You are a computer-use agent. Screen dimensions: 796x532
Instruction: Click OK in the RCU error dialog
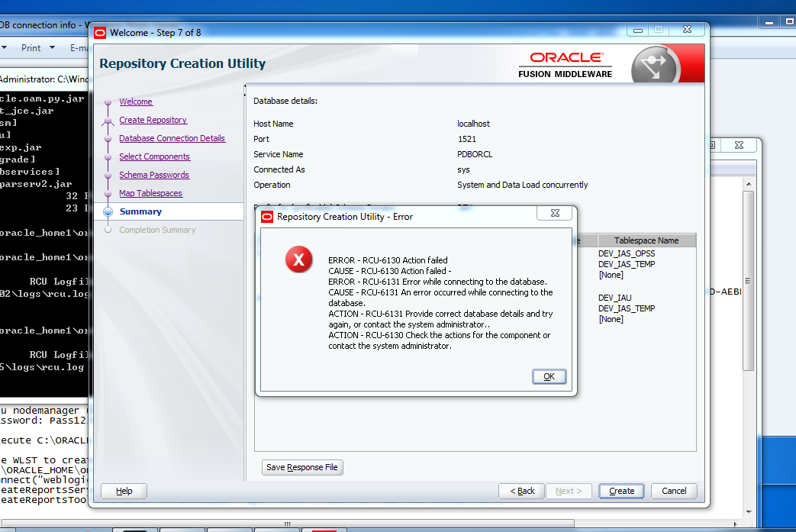point(549,376)
